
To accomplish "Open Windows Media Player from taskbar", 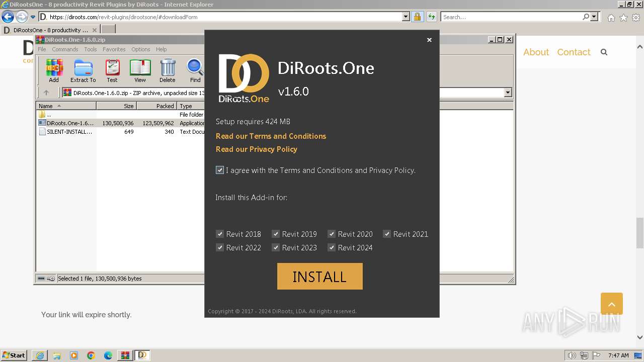I will coord(74,355).
